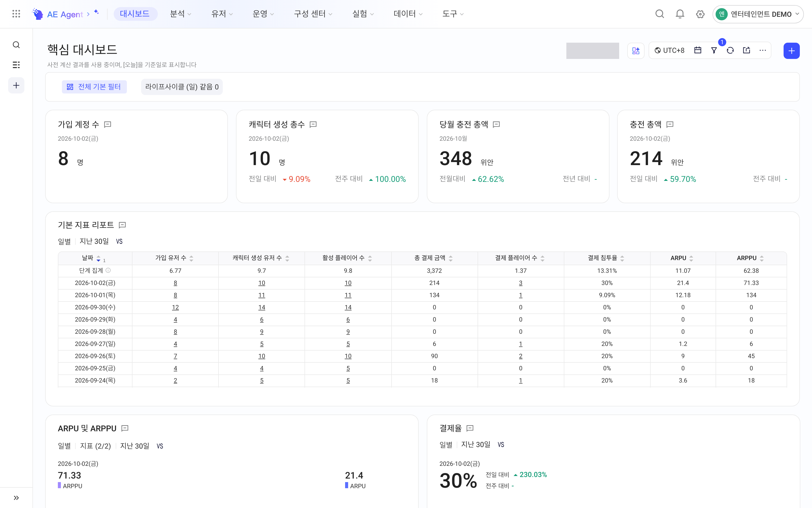
Task: Click the sidebar search icon
Action: point(16,45)
